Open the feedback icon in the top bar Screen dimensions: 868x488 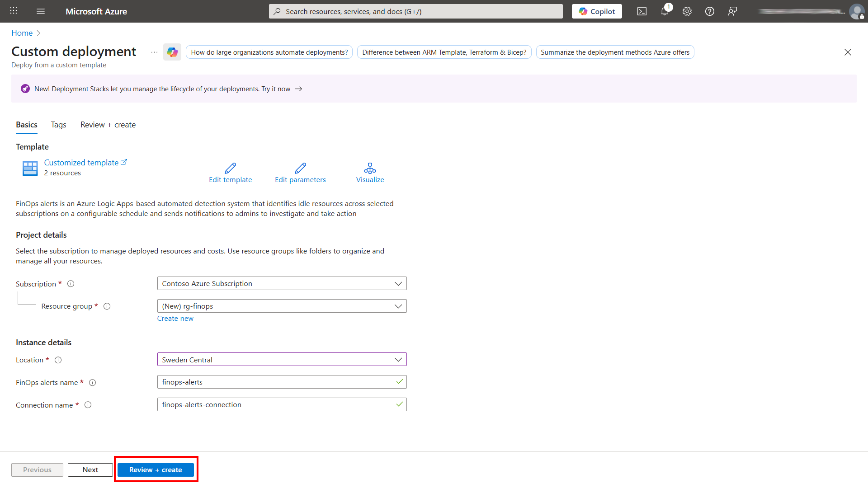point(732,11)
